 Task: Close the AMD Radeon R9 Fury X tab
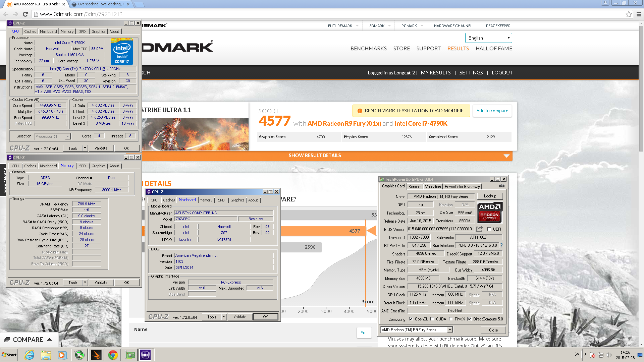pos(64,4)
